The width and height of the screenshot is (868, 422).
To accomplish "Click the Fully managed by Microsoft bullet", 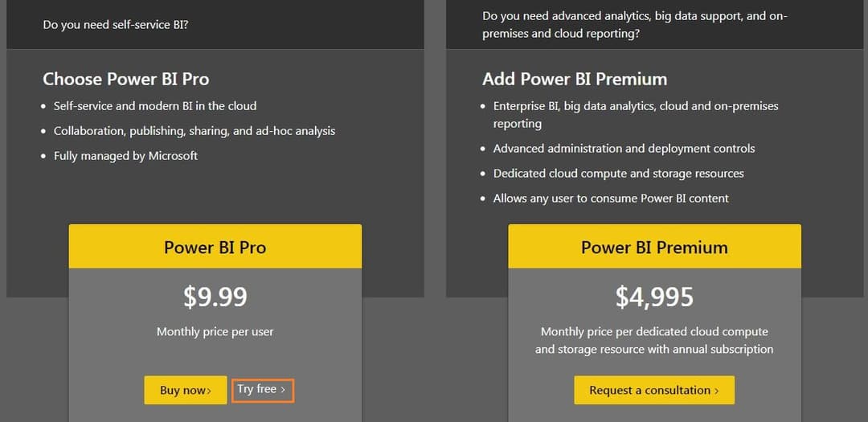I will click(125, 155).
